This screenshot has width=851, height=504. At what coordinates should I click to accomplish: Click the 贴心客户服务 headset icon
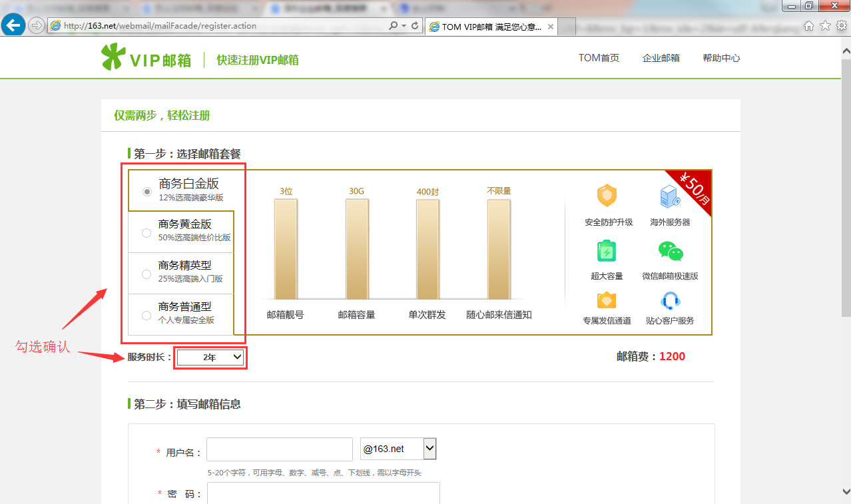671,301
